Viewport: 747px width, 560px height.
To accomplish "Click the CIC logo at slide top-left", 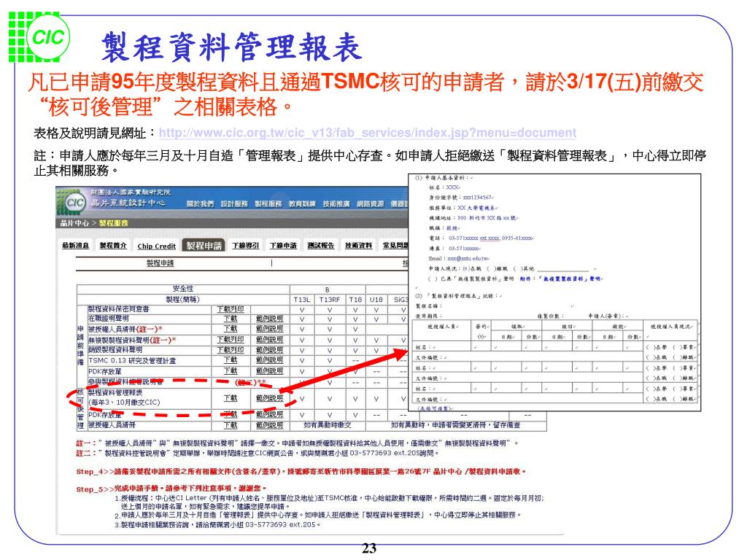I will [x=39, y=37].
